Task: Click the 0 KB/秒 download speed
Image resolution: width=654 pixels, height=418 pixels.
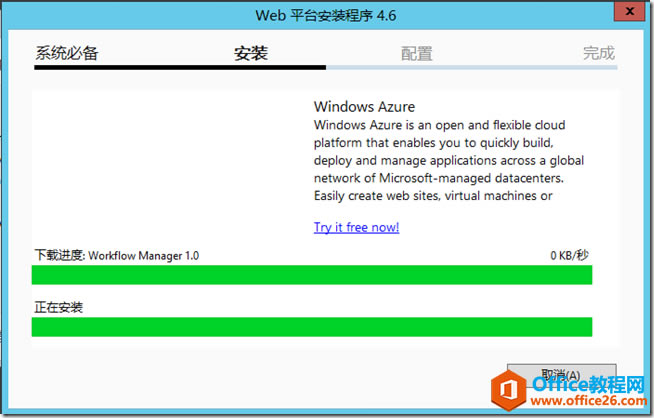Action: (569, 255)
